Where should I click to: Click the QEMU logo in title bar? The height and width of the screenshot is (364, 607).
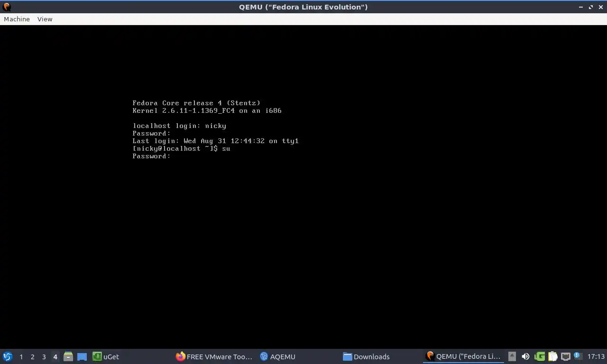coord(6,7)
